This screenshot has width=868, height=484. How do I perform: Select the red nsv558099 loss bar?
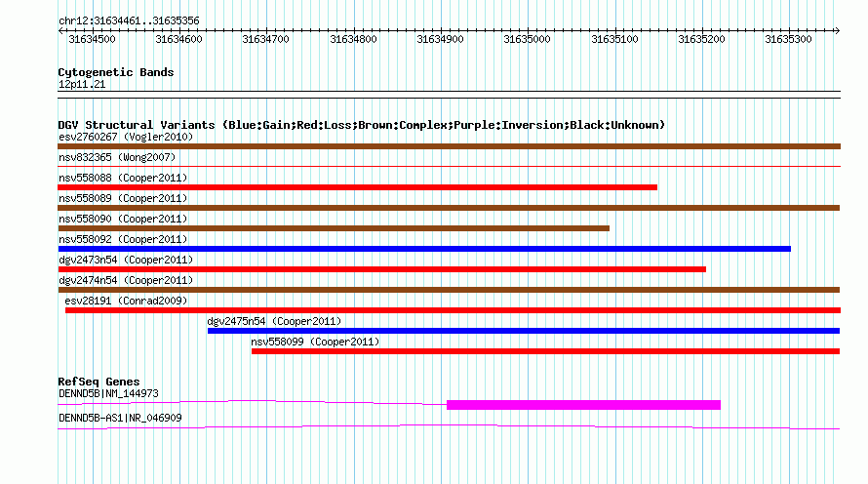[545, 351]
